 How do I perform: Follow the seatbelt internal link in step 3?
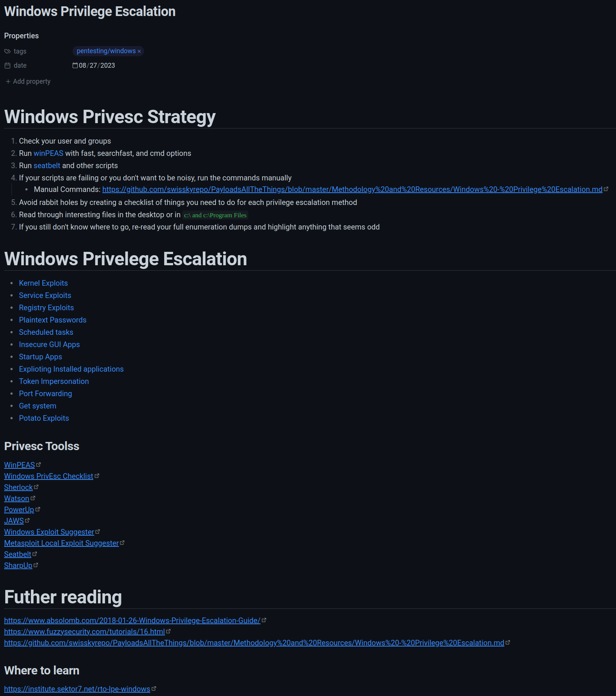(47, 166)
